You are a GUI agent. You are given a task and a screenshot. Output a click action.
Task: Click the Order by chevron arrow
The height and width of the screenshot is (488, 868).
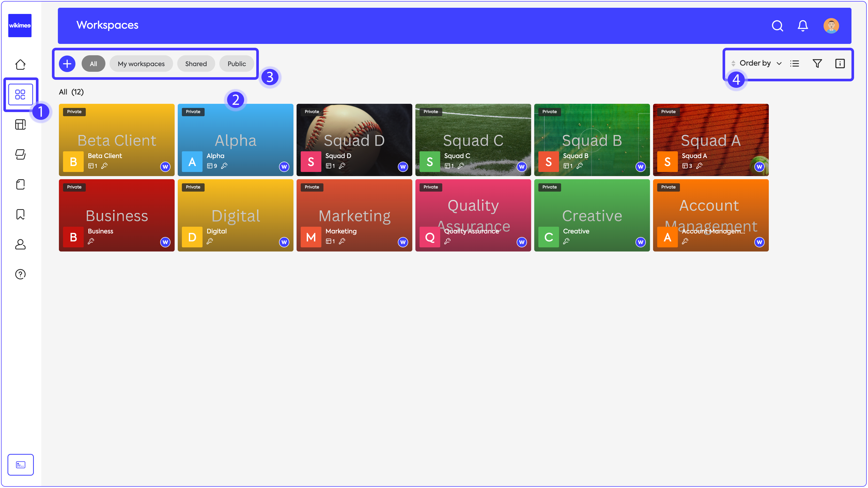coord(779,63)
